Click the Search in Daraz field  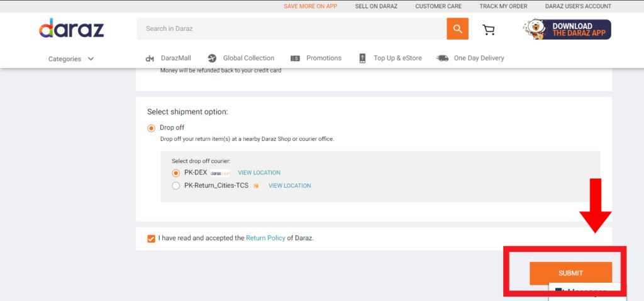(292, 29)
